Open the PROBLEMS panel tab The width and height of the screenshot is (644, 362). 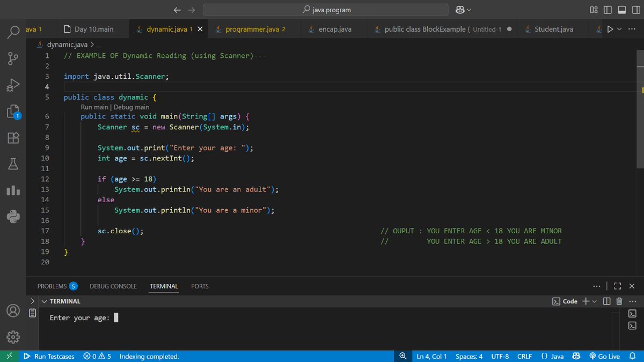[x=57, y=286]
